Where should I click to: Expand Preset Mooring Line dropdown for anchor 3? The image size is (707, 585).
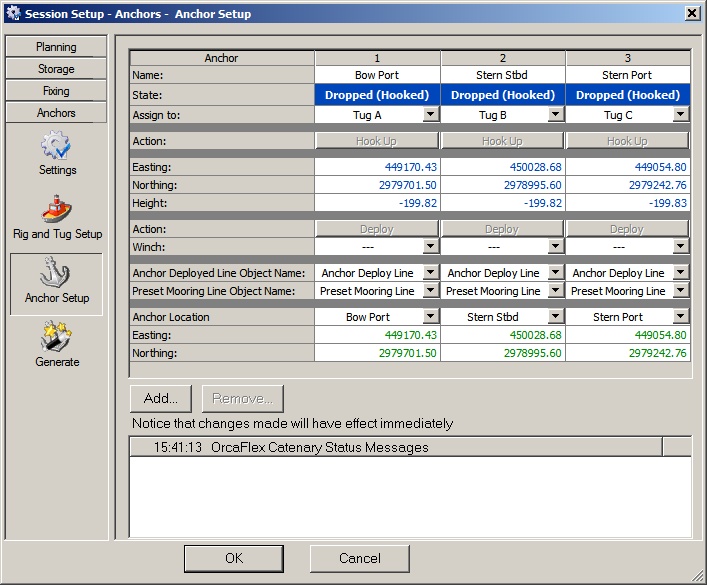point(680,291)
